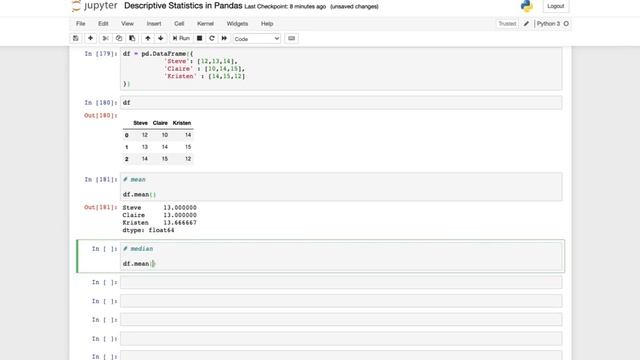Click the Last Checkpoint text
Image resolution: width=640 pixels, height=360 pixels.
[x=285, y=7]
